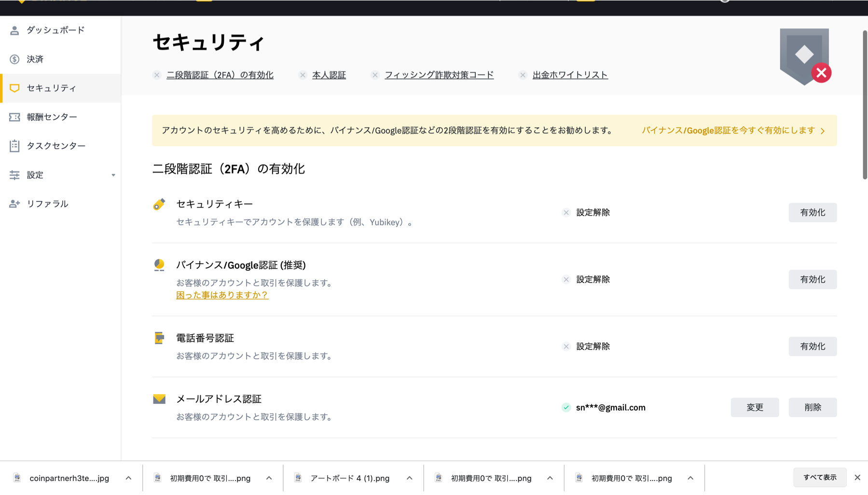The height and width of the screenshot is (495, 868).
Task: Click the 決済 dollar coin icon
Action: click(14, 59)
